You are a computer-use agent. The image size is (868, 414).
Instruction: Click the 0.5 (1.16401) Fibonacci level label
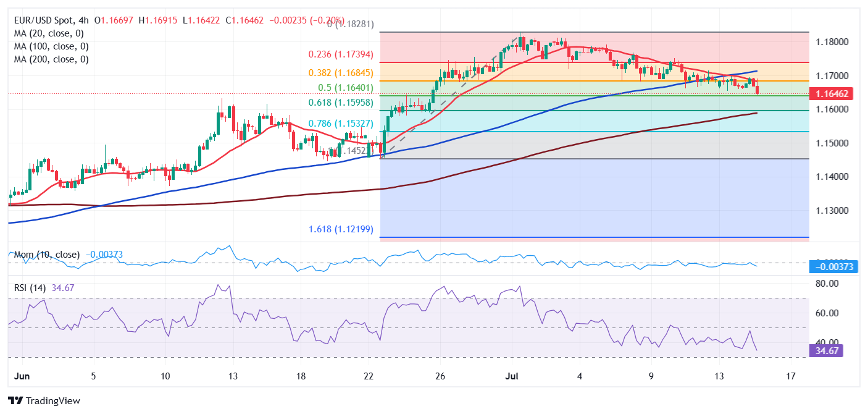point(348,88)
